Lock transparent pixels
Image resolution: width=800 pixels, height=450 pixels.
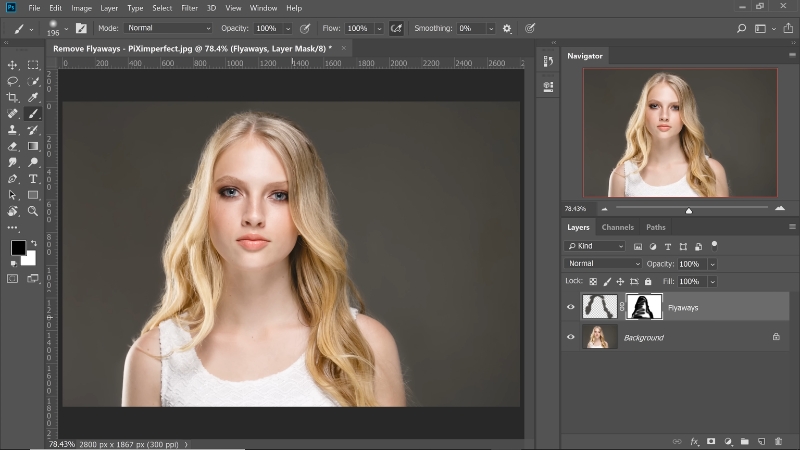[x=593, y=282]
